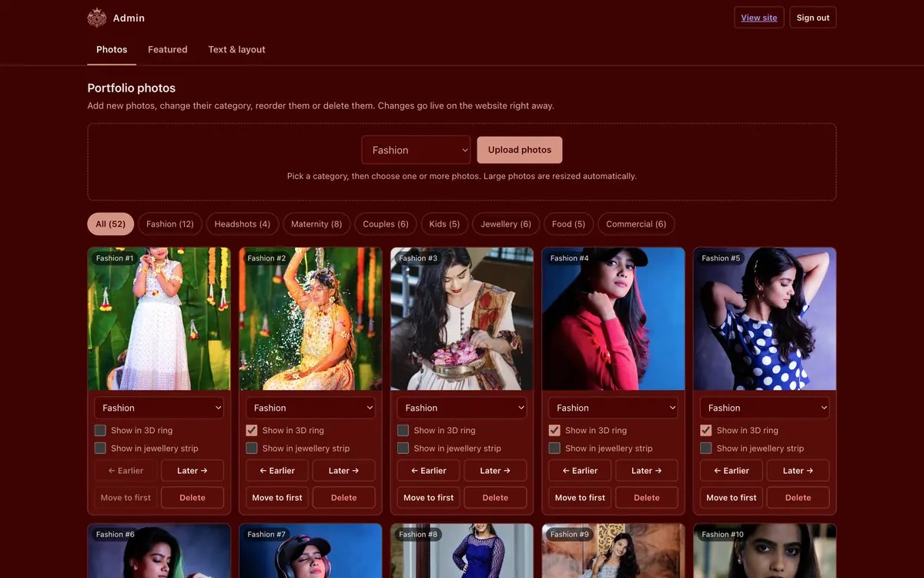
Task: Delete the Fashion #1 photo
Action: 192,498
